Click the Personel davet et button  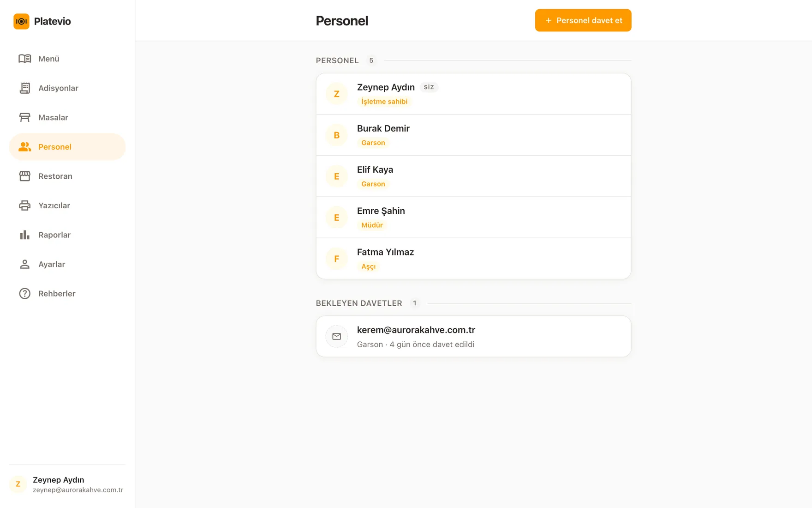pyautogui.click(x=583, y=20)
